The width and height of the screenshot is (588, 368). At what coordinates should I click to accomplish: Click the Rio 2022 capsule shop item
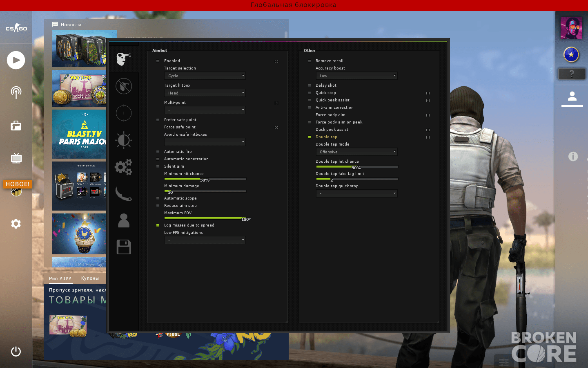pos(68,326)
